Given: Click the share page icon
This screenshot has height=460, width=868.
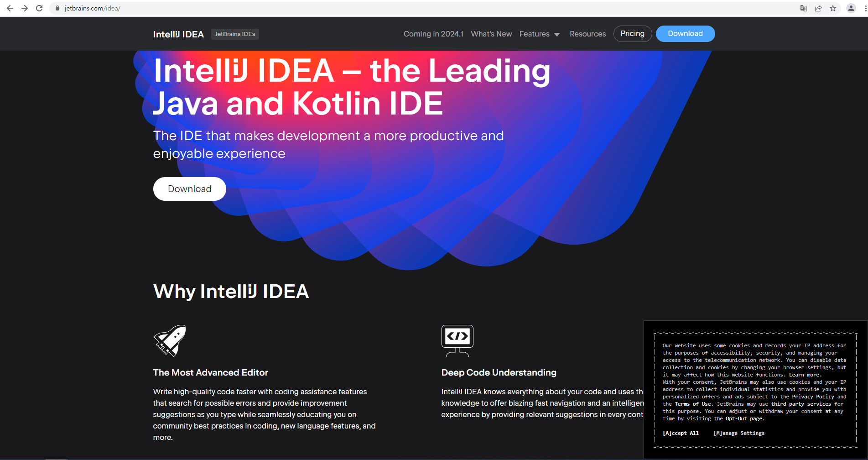Looking at the screenshot, I should coord(818,8).
